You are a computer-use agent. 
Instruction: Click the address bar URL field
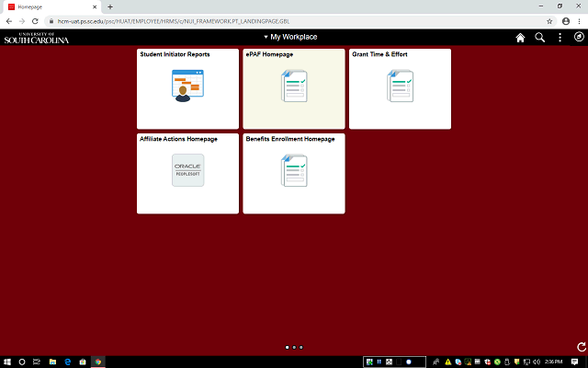[300, 21]
